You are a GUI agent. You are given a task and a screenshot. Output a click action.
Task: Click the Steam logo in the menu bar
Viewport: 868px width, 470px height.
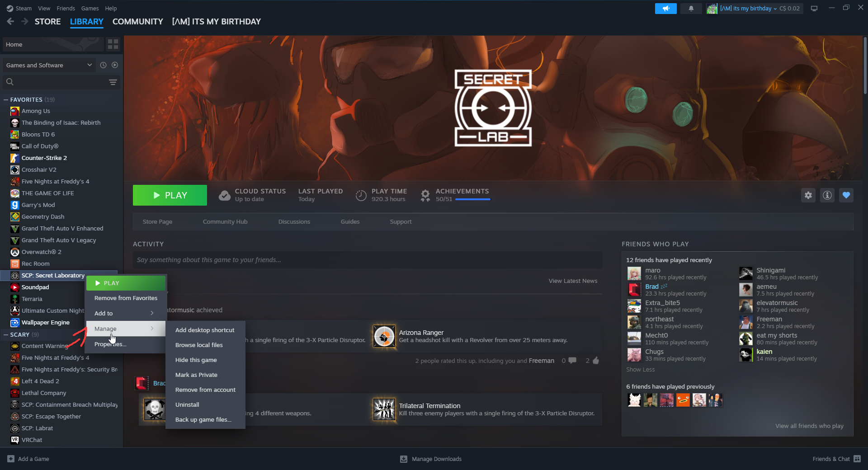coord(10,8)
